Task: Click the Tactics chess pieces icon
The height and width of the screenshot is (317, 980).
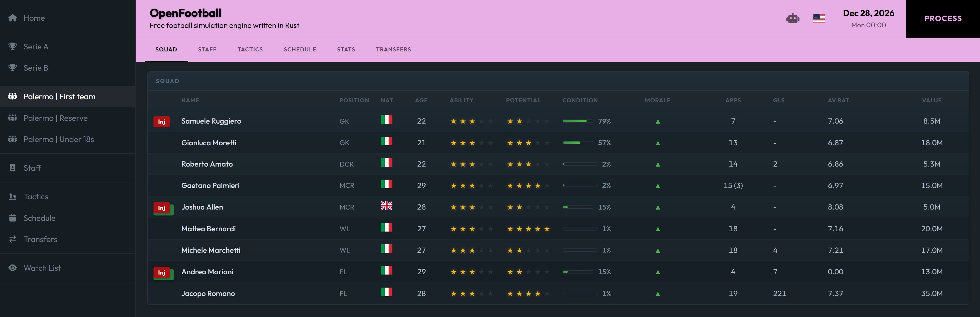Action: point(13,196)
